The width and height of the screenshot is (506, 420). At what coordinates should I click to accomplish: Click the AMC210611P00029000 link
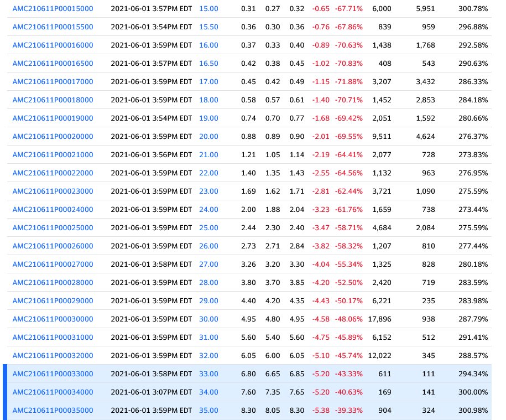coord(53,300)
